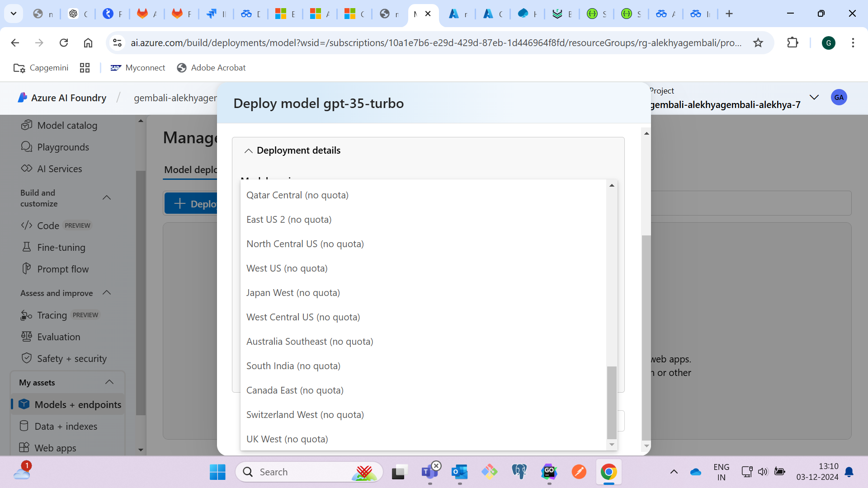Click the Windows taskbar Search box
This screenshot has width=868, height=488.
tap(309, 472)
